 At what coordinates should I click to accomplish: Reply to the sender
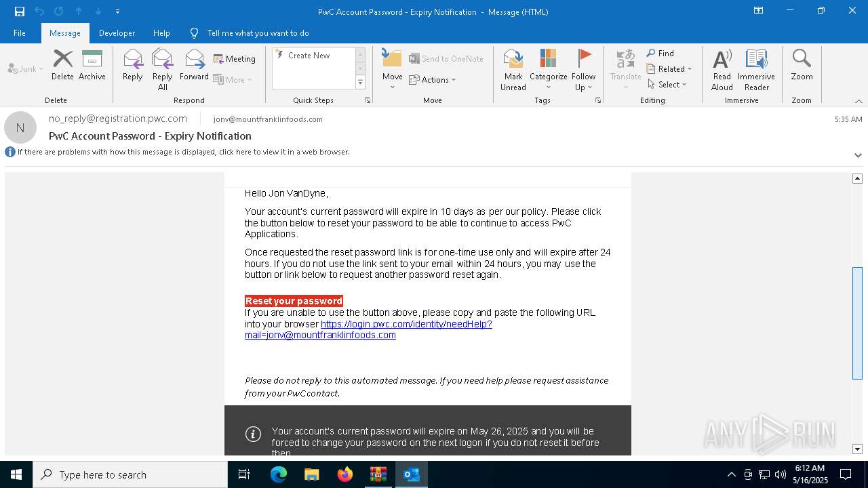click(133, 66)
